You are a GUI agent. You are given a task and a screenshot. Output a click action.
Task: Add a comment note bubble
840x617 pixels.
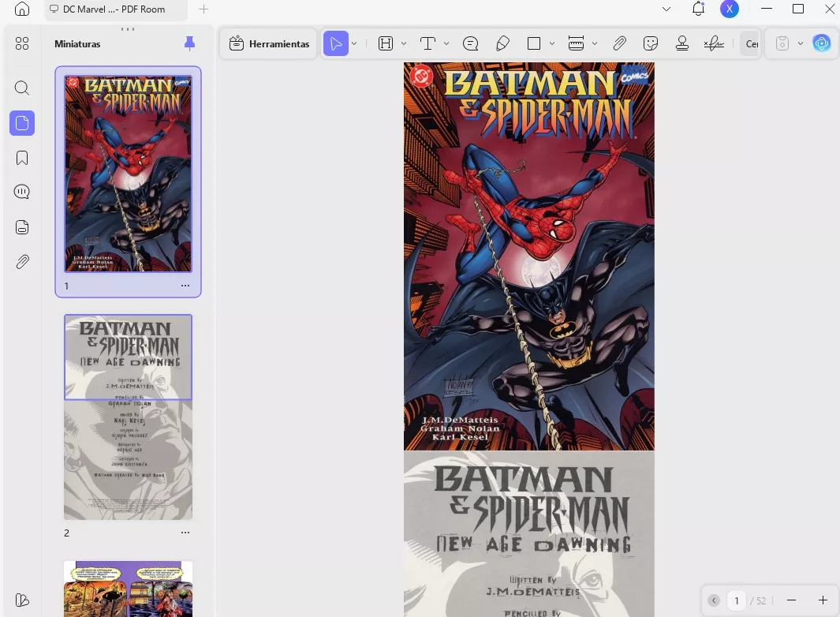[470, 43]
